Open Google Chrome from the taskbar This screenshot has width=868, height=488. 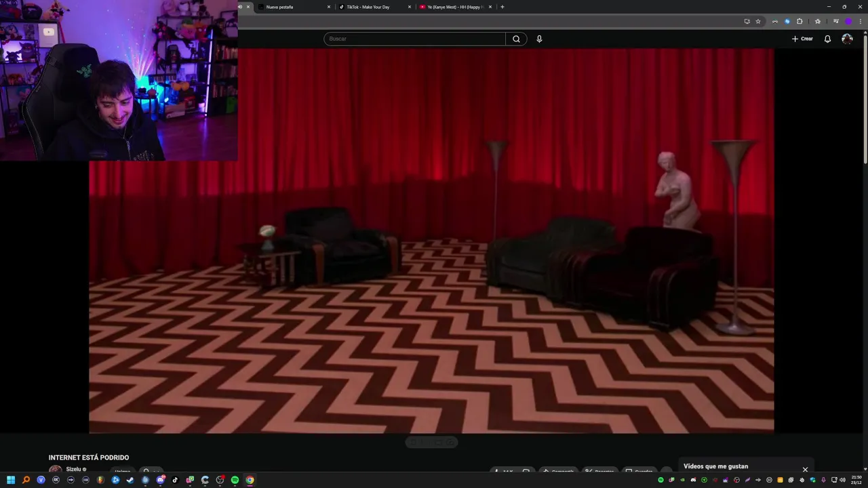[x=250, y=480]
